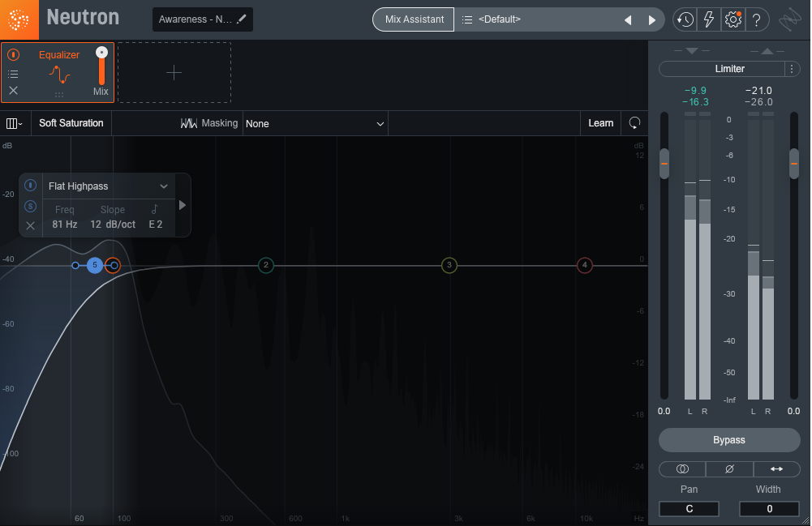Add a module in empty slot
The height and width of the screenshot is (526, 812).
(174, 72)
